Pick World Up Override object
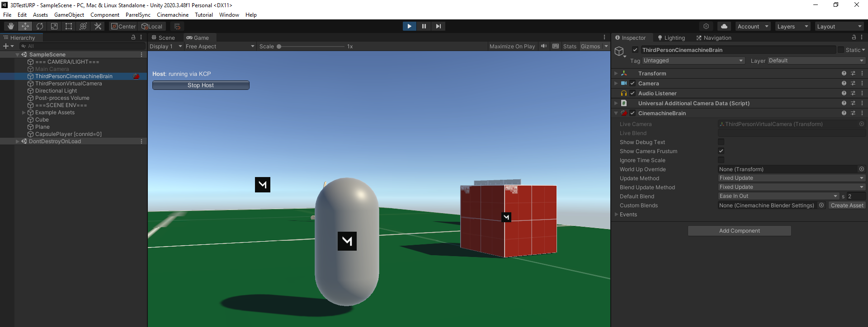Screen dimensions: 868x327 862,169
